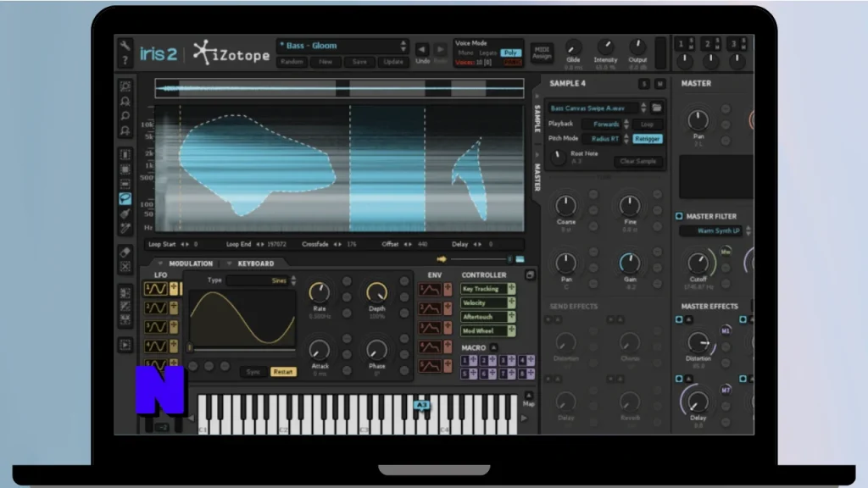Open the Bass - Gloom preset dropdown
Image resolution: width=868 pixels, height=488 pixels.
[x=342, y=46]
